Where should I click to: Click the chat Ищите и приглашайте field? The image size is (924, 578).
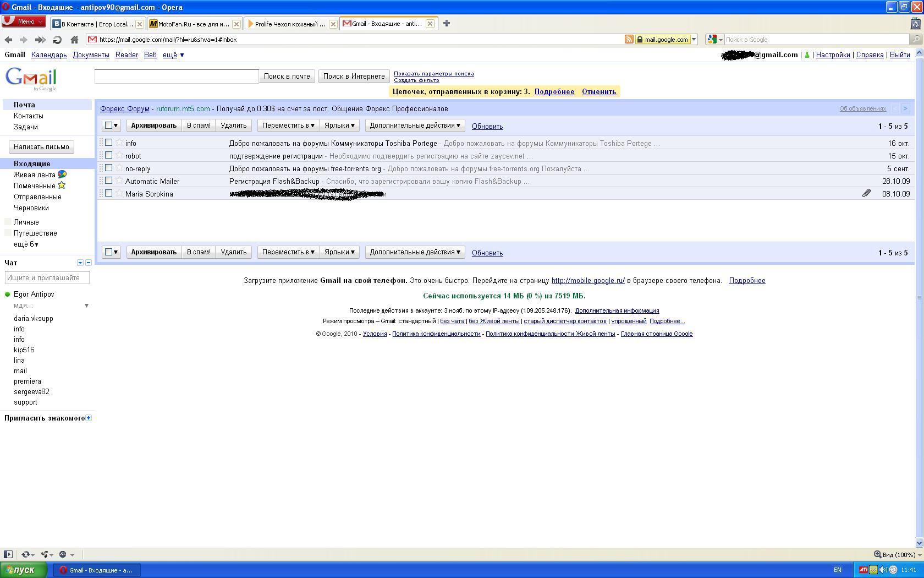point(47,278)
